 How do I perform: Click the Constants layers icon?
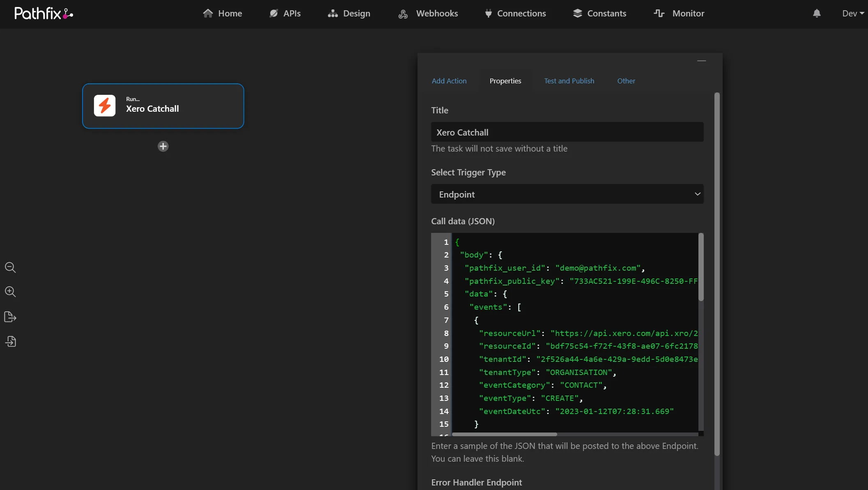[577, 14]
